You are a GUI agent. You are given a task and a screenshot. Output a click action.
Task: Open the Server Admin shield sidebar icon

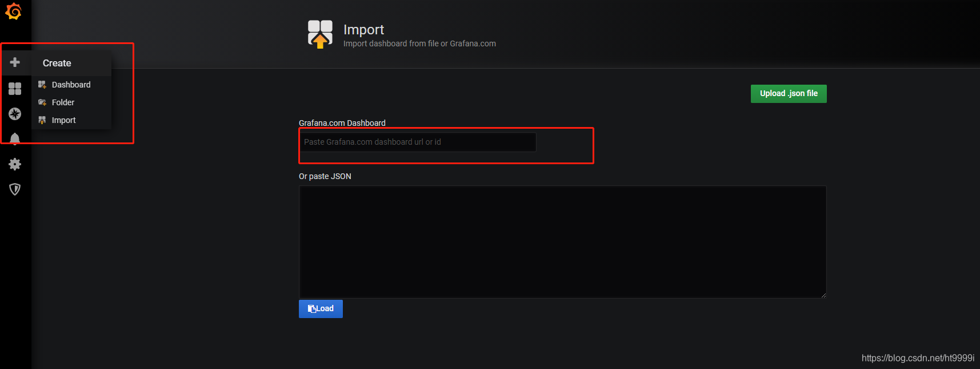pos(15,189)
